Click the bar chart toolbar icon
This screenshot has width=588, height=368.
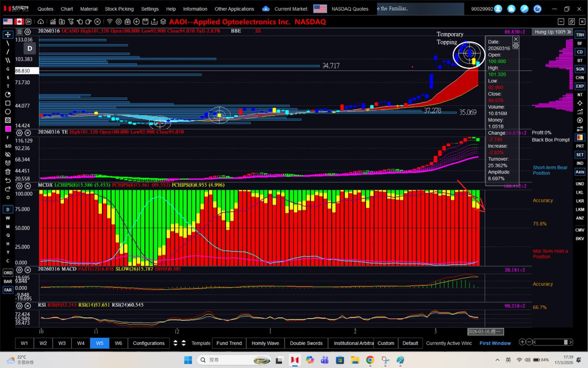pos(53,22)
